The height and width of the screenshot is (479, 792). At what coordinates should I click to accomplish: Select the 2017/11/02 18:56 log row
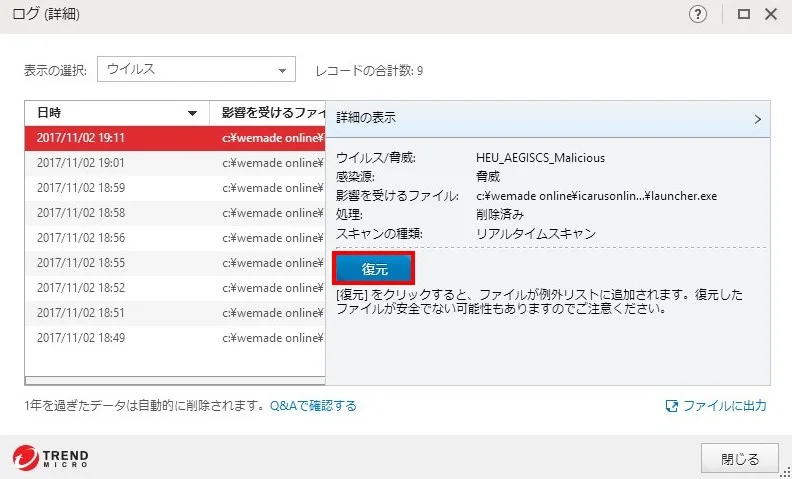(x=175, y=238)
